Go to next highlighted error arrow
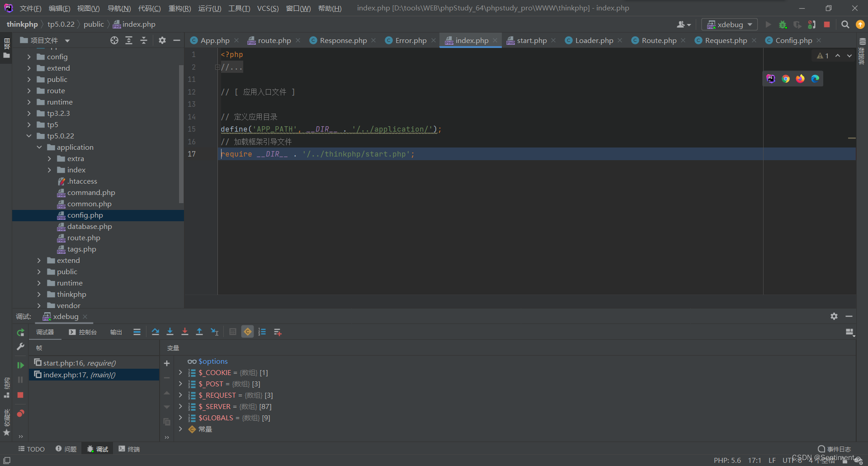 [849, 56]
